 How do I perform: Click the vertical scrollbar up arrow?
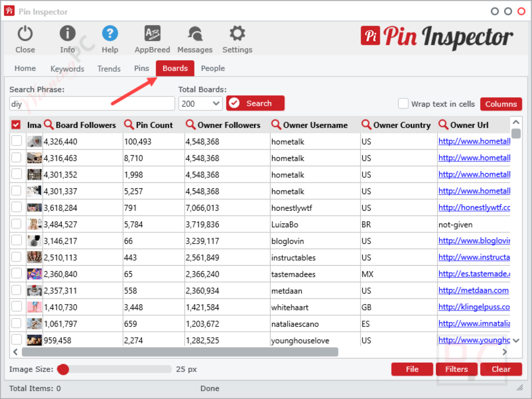coord(516,122)
